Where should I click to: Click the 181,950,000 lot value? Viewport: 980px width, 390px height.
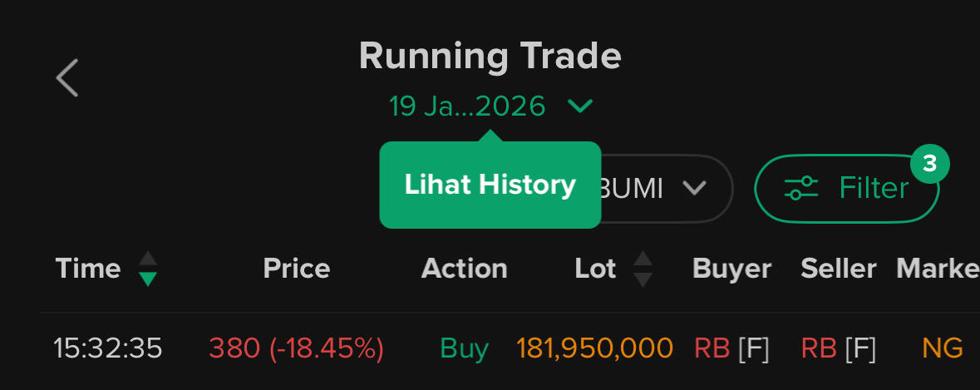tap(594, 348)
